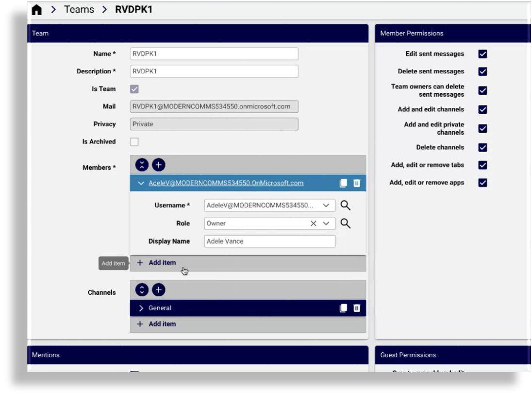The width and height of the screenshot is (532, 397).
Task: Click the collapse-all icon above the Members list
Action: pyautogui.click(x=141, y=165)
